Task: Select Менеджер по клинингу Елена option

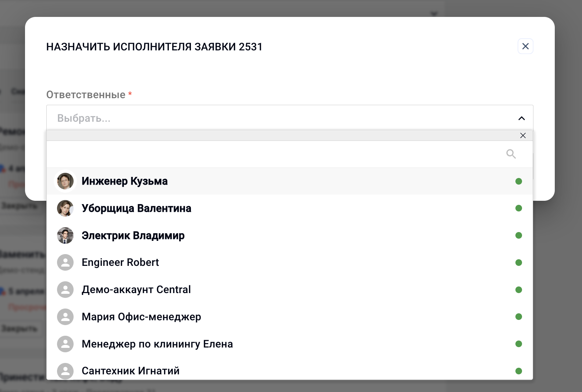Action: click(290, 344)
